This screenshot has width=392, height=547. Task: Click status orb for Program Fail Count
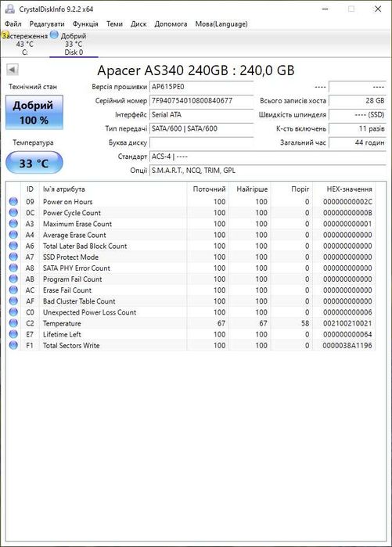point(13,279)
